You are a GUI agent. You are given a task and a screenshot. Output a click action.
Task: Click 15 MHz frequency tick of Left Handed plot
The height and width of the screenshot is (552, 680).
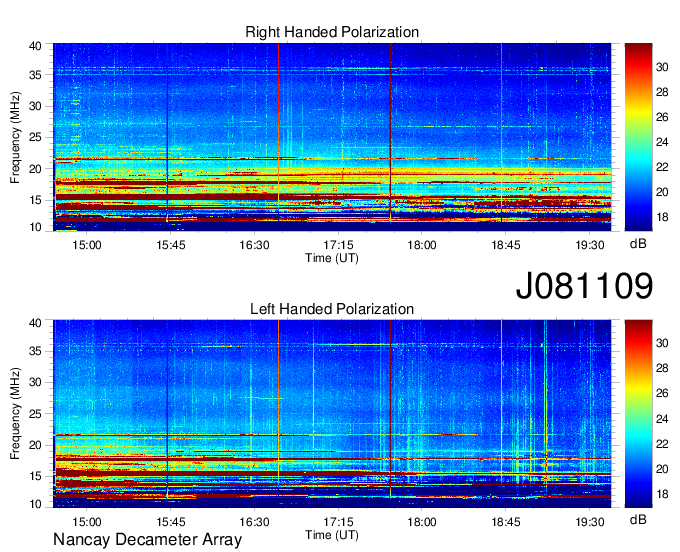click(x=35, y=477)
